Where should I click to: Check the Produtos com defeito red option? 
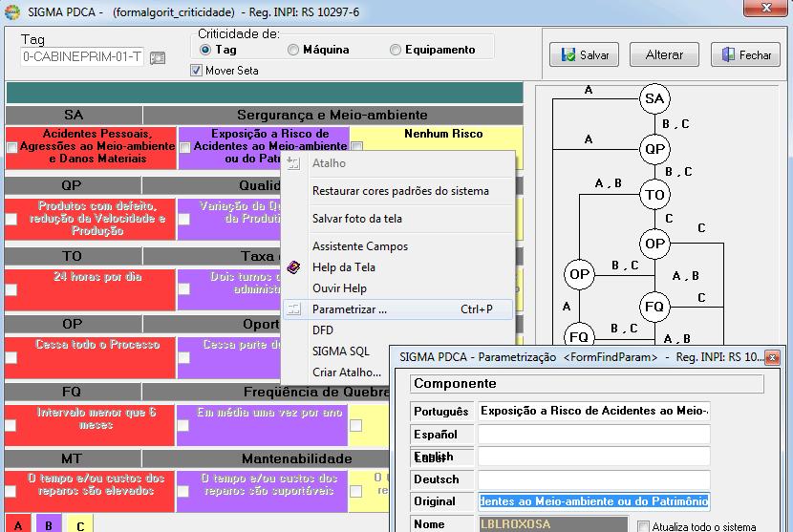11,219
